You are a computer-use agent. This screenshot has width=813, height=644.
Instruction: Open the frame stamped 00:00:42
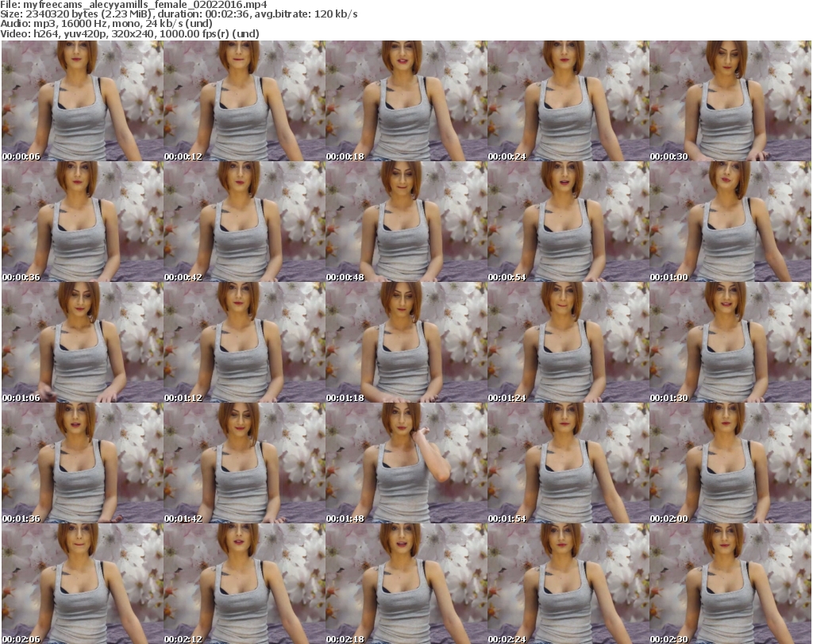point(245,222)
